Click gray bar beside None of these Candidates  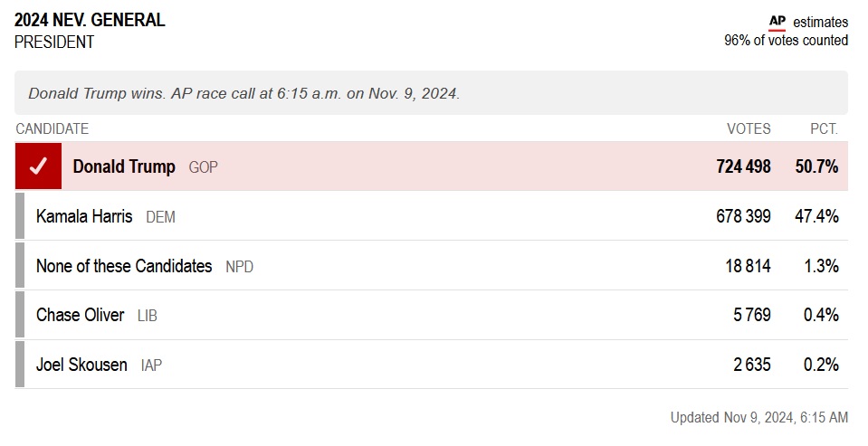(x=20, y=266)
